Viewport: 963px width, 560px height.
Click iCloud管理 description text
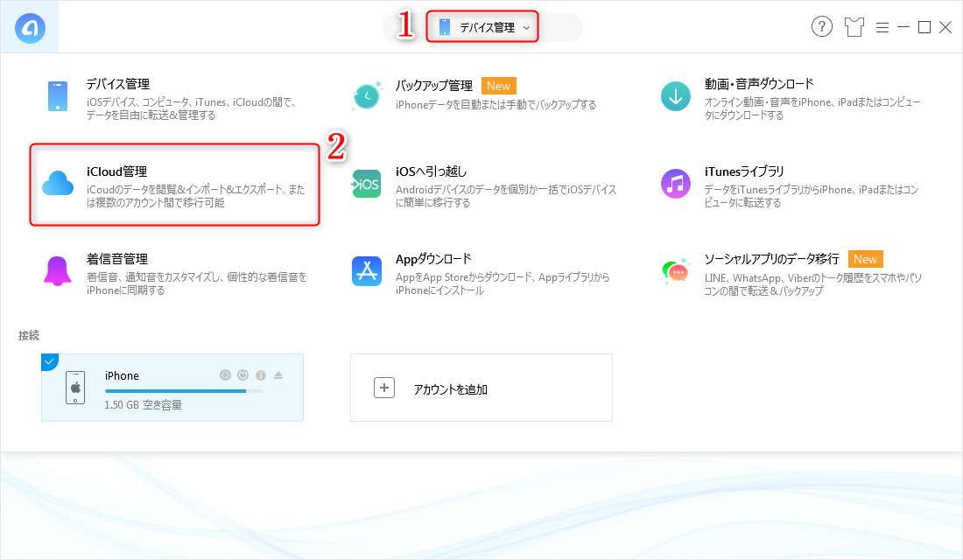[195, 196]
